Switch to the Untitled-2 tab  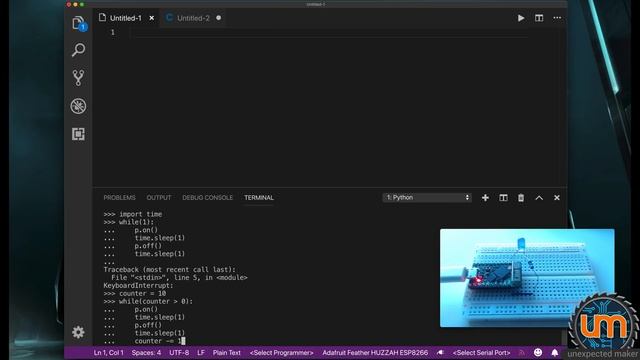(x=193, y=18)
